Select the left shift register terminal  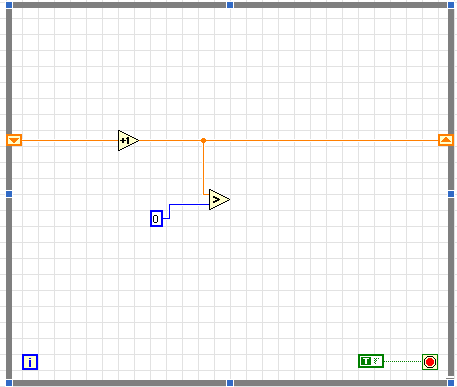coord(14,140)
